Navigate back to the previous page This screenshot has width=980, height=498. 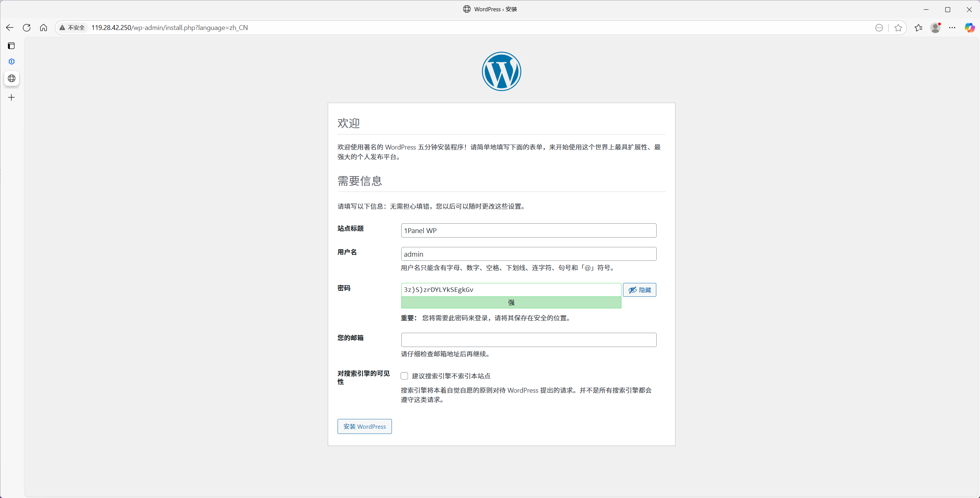(9, 27)
